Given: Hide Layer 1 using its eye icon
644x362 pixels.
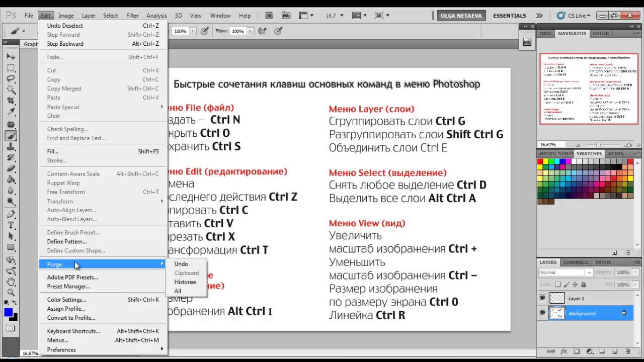Looking at the screenshot, I should pos(542,298).
